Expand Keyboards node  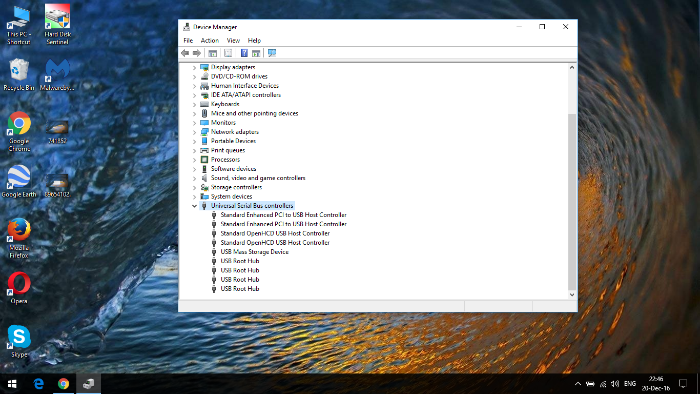point(194,104)
